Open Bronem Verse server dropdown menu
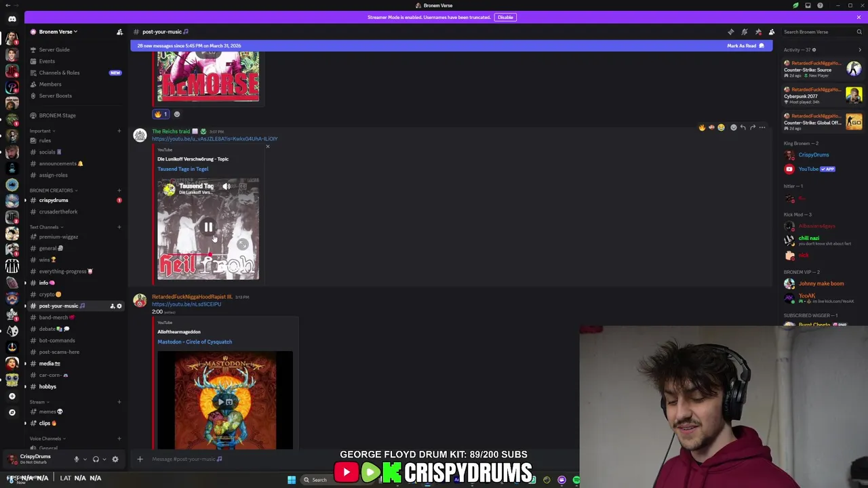 (x=58, y=32)
